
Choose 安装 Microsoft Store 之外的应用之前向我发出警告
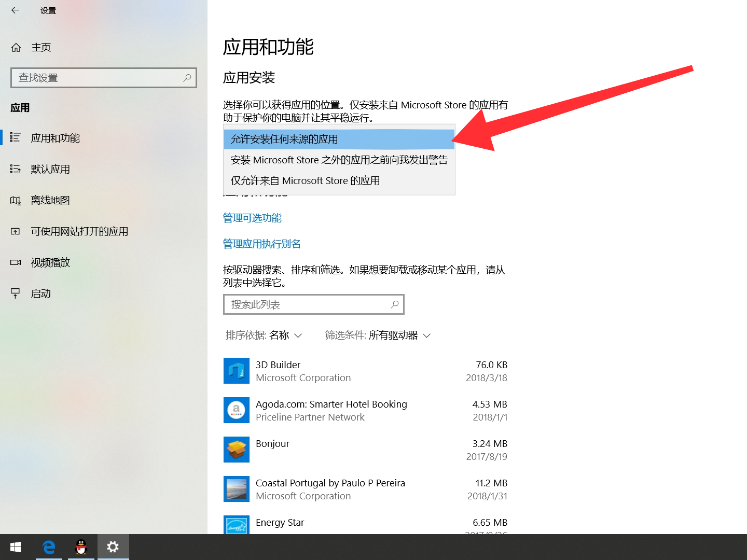tap(339, 160)
